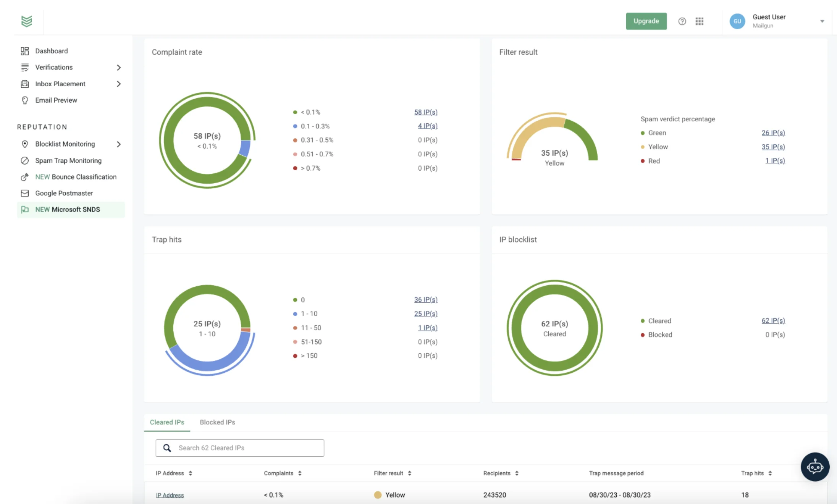Open the apps grid icon
This screenshot has width=837, height=504.
(x=700, y=21)
